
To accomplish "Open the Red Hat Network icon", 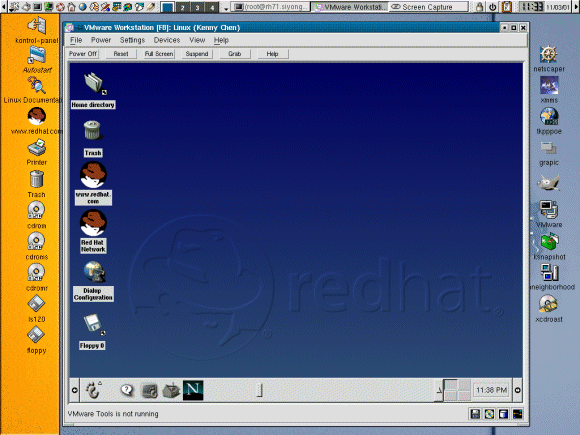I will pyautogui.click(x=93, y=223).
